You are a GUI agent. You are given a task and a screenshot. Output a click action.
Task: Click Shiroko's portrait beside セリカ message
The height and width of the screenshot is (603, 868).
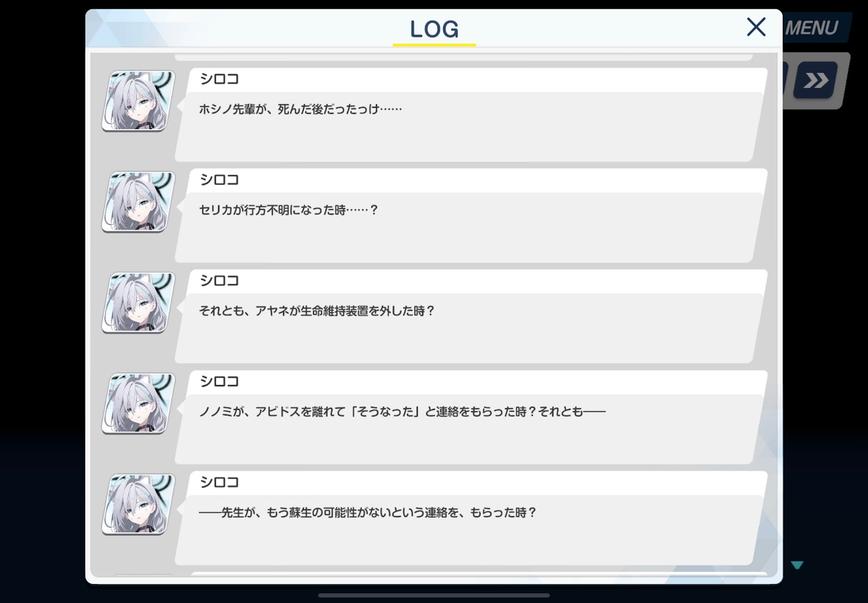click(x=139, y=202)
